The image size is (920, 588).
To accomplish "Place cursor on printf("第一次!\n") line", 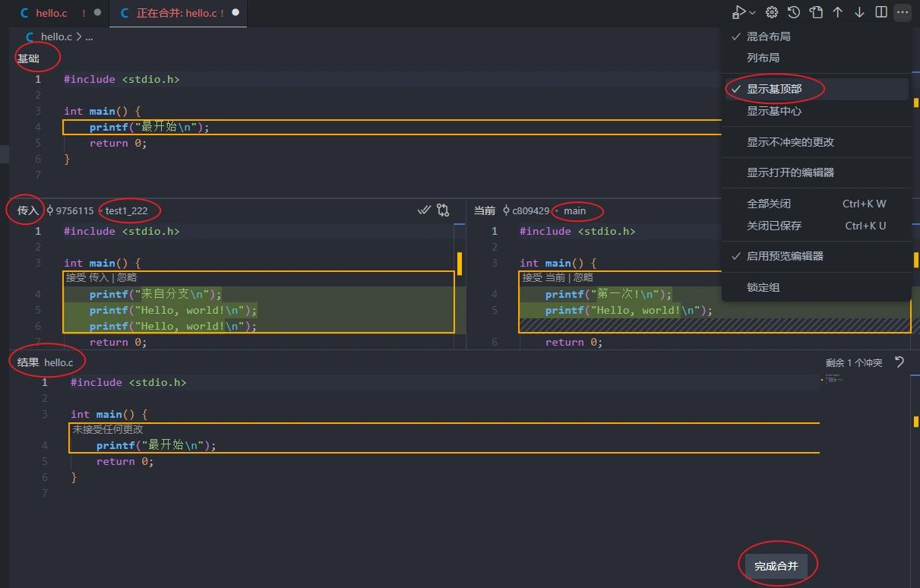I will tap(609, 294).
